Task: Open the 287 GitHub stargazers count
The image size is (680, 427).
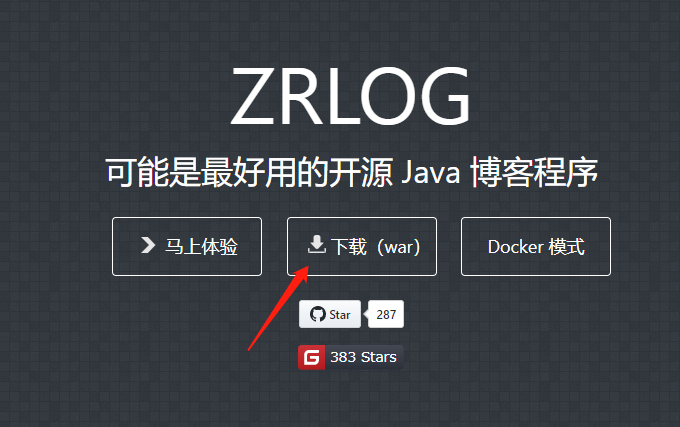Action: pos(386,314)
